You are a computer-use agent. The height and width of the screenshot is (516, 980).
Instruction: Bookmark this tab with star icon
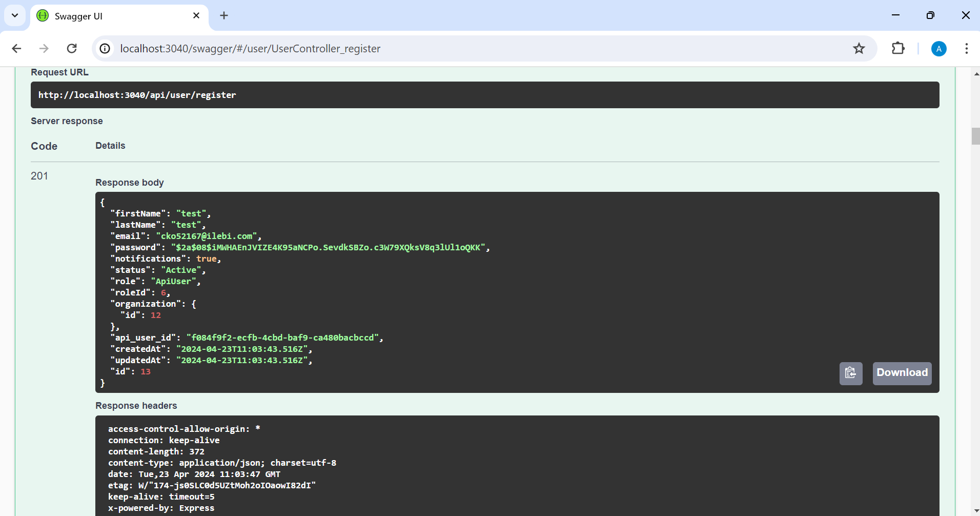pyautogui.click(x=859, y=48)
